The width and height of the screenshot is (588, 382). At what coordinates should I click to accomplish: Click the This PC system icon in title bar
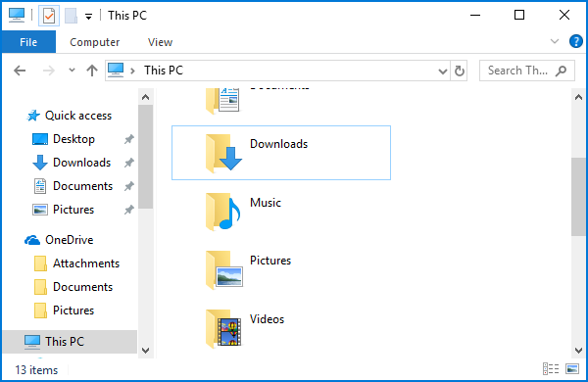(x=17, y=15)
